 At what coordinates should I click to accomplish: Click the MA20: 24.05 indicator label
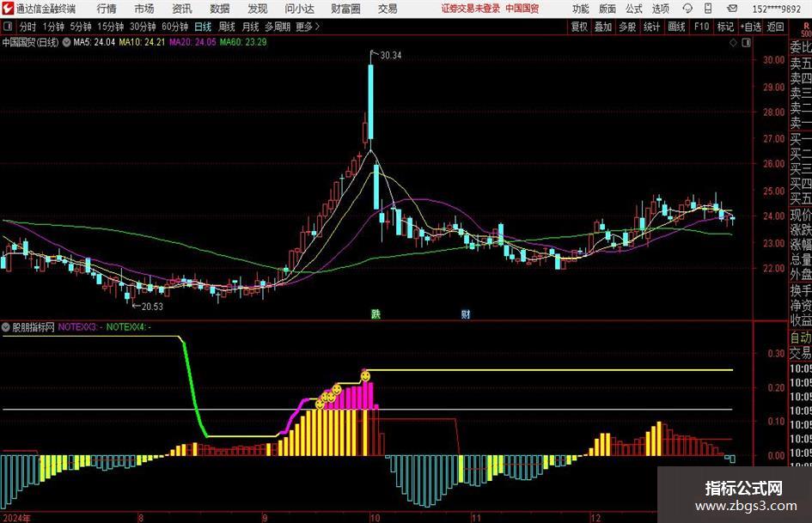[x=192, y=42]
